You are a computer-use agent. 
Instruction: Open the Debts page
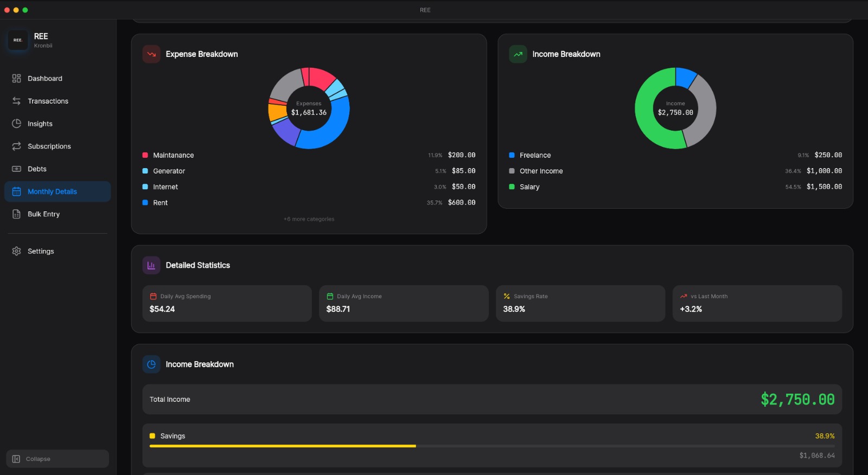pos(58,169)
